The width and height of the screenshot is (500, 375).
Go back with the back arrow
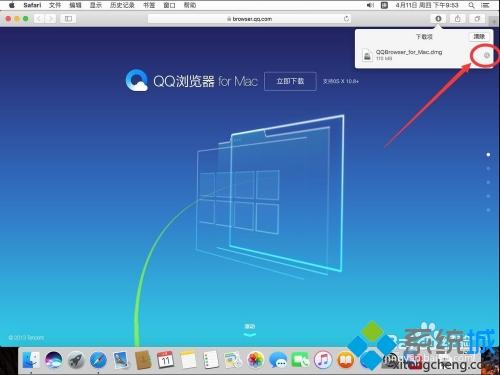point(39,19)
